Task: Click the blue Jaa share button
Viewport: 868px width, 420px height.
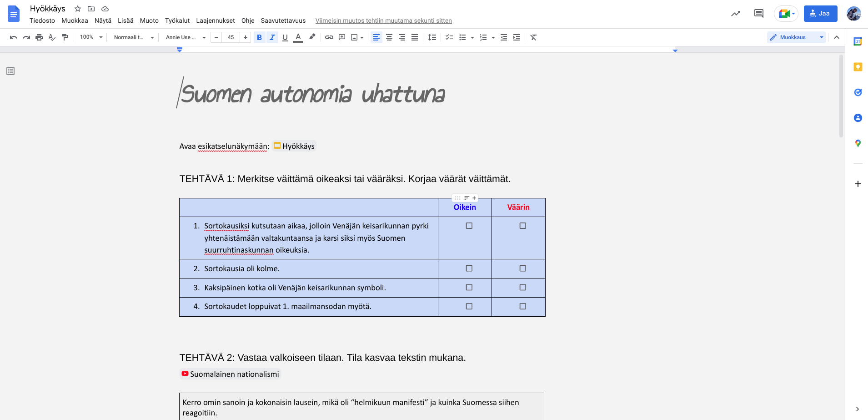Action: 820,14
